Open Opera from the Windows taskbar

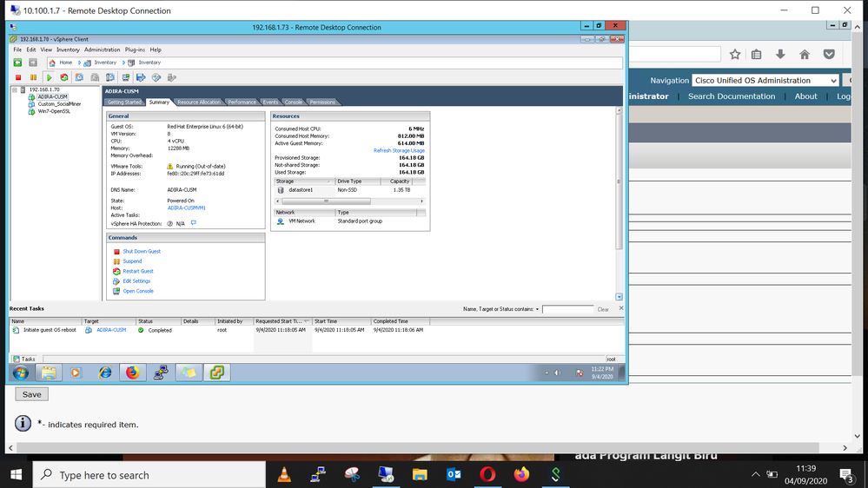(487, 475)
